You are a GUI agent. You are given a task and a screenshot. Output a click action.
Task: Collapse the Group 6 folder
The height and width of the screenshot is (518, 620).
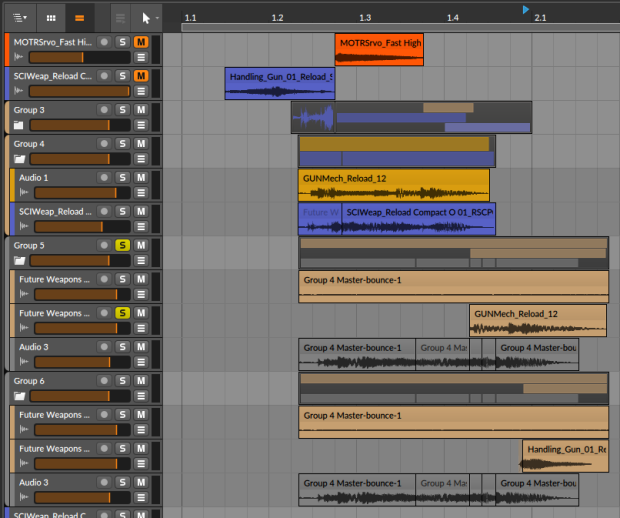point(19,396)
